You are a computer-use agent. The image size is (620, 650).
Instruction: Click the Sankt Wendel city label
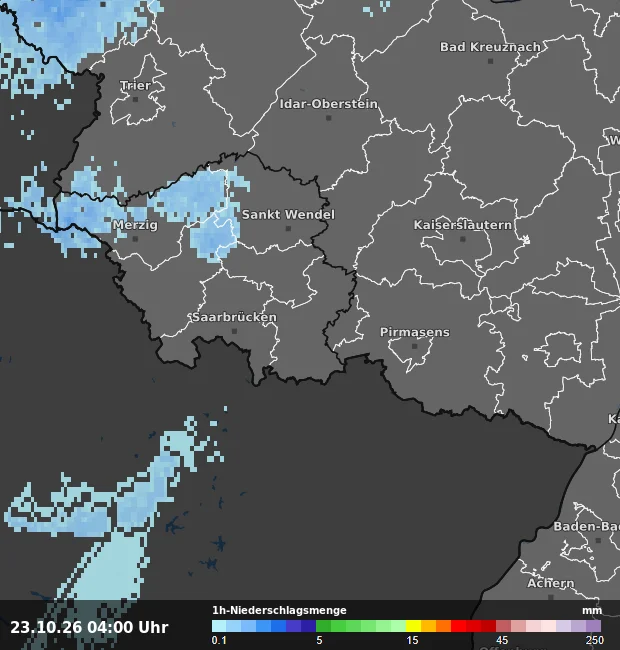[x=288, y=215]
